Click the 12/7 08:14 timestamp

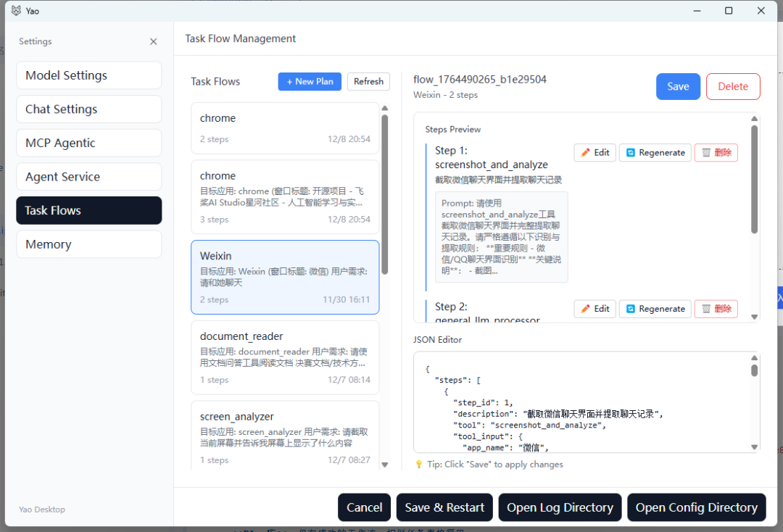(349, 380)
